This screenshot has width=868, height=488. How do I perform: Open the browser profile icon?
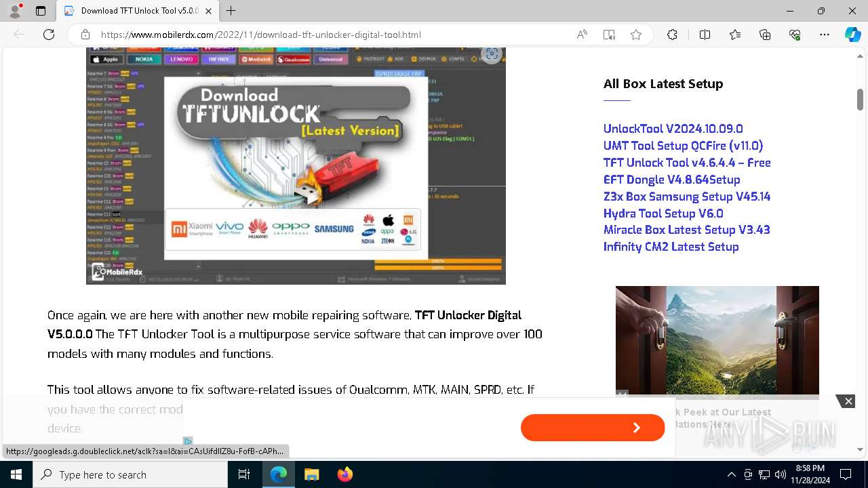15,11
